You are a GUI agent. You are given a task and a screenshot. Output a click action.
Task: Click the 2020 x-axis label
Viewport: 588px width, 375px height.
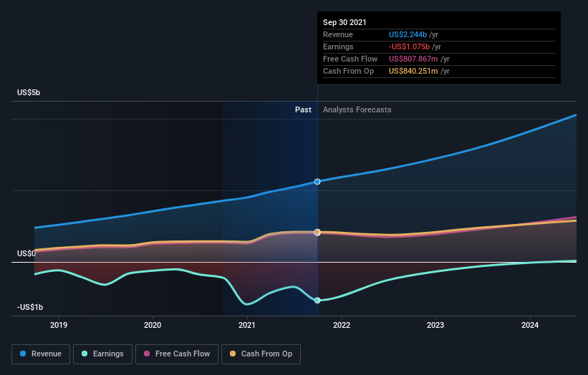[x=153, y=325]
